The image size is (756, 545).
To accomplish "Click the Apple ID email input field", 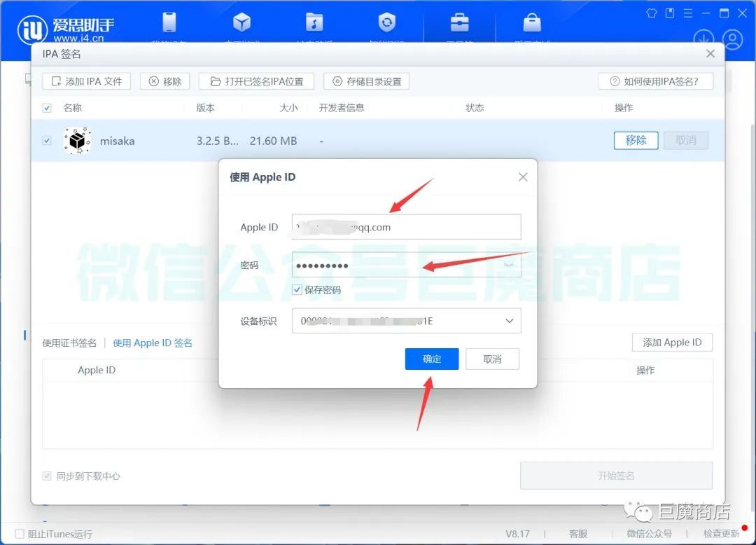I will click(407, 227).
